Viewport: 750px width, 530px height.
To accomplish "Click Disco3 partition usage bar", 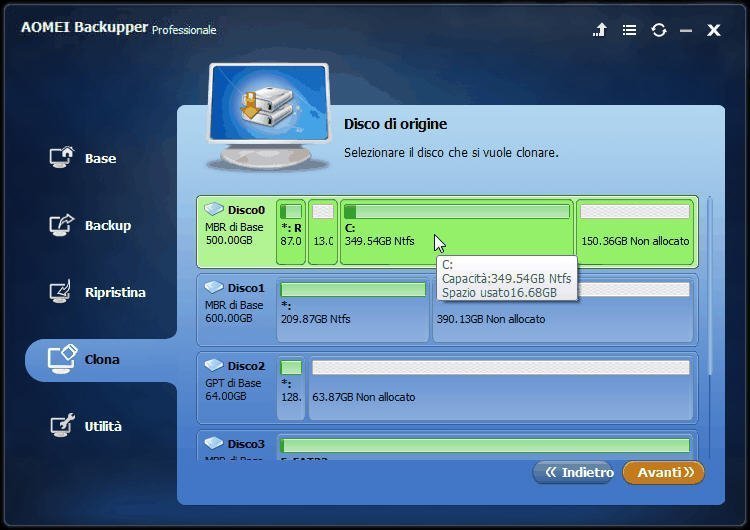I will (485, 446).
